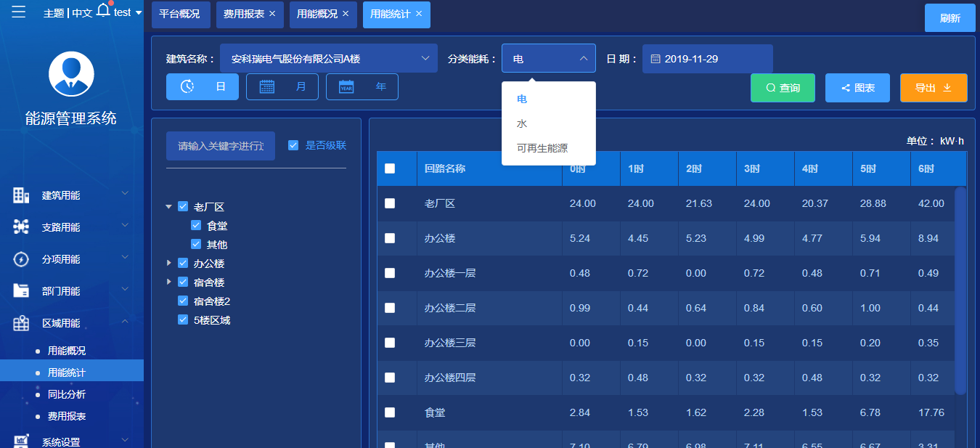Select the 月 monthly period button
This screenshot has height=448, width=980.
(x=282, y=86)
